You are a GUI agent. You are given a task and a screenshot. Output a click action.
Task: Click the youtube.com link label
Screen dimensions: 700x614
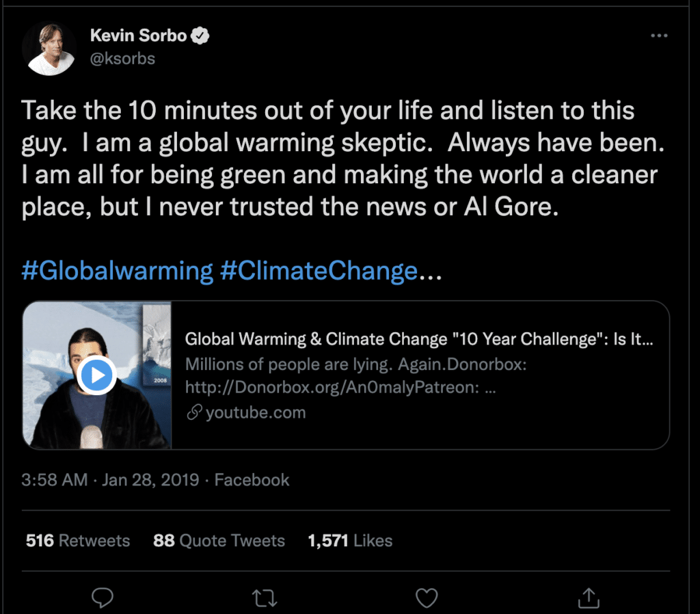(x=256, y=412)
